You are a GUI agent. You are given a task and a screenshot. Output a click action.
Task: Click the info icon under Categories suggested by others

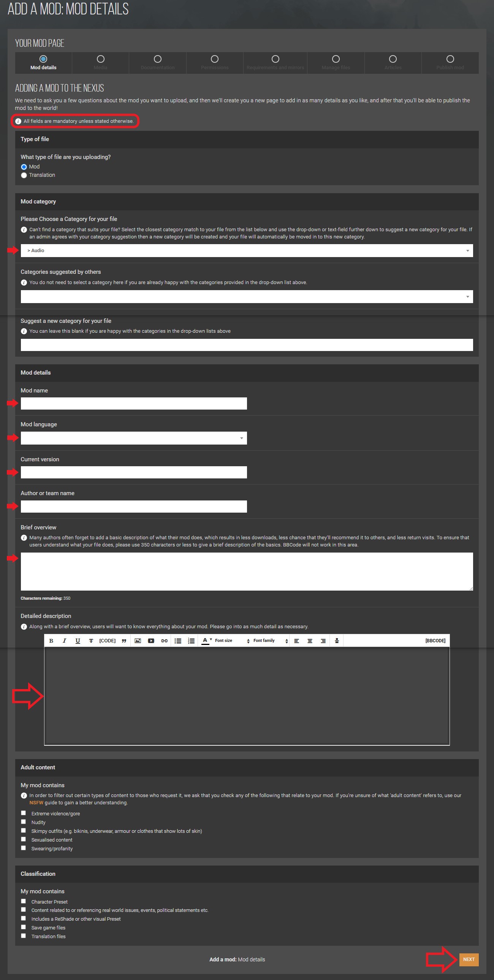coord(24,283)
